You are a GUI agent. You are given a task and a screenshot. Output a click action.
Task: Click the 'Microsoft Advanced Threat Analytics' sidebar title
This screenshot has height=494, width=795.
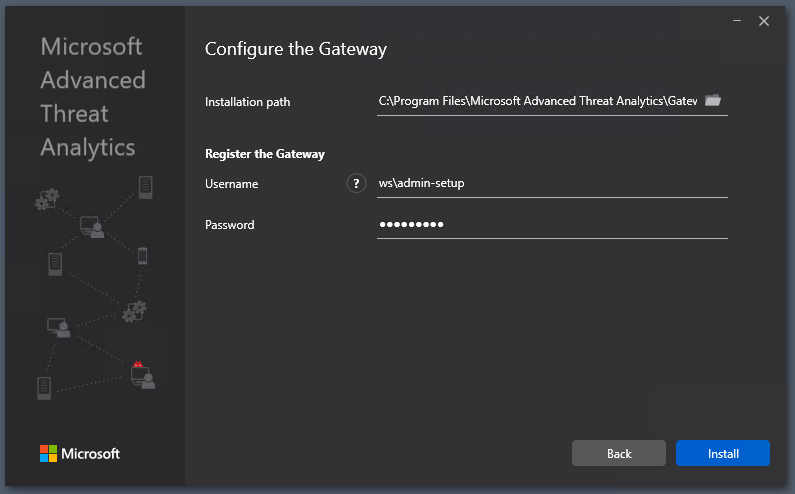[x=93, y=97]
